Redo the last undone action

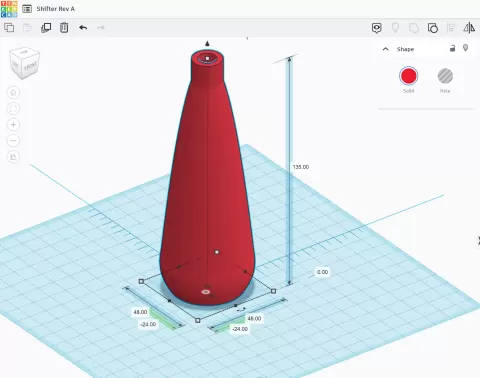tap(101, 28)
